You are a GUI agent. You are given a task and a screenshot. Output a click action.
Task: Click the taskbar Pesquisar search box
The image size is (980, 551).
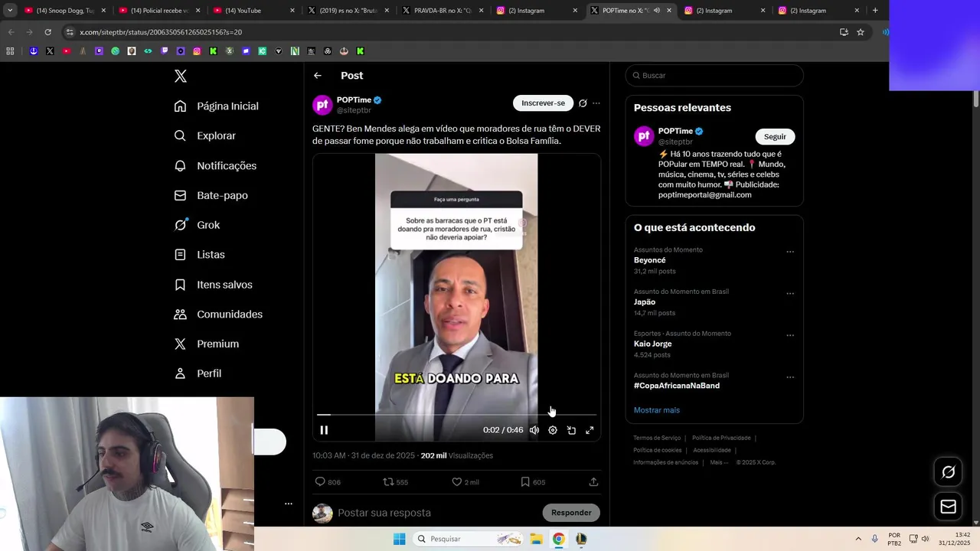469,539
